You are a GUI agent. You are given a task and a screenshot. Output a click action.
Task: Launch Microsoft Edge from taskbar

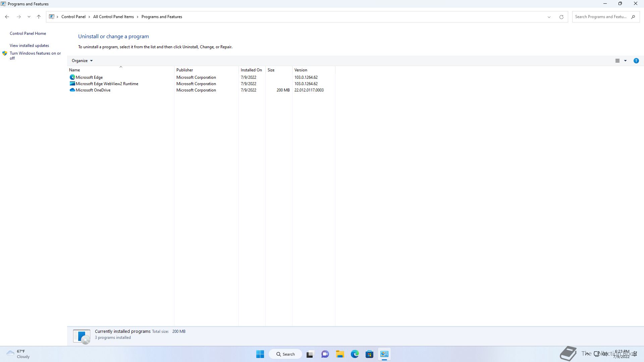(355, 354)
